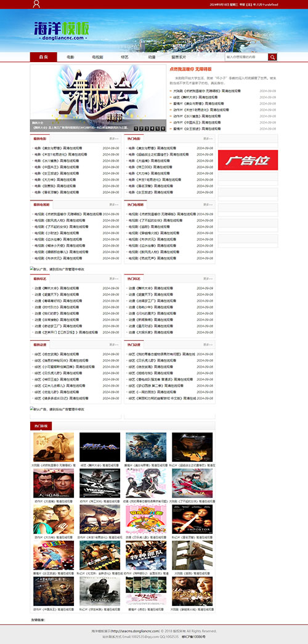Expand 更多 link in 最新电影 panel
This screenshot has height=644, width=308.
(113, 138)
